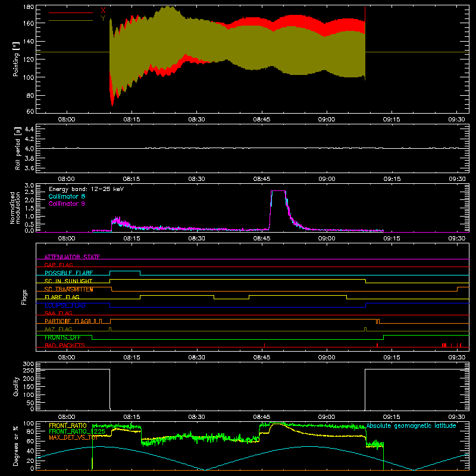476x476 pixels.
Task: Click the POSSIBLE_FLARE flag label
Action: tap(68, 273)
